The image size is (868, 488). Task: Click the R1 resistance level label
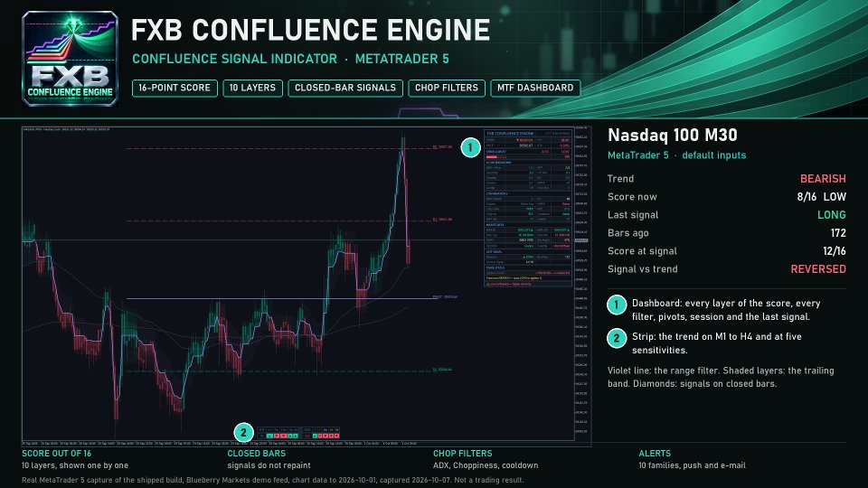coord(443,220)
